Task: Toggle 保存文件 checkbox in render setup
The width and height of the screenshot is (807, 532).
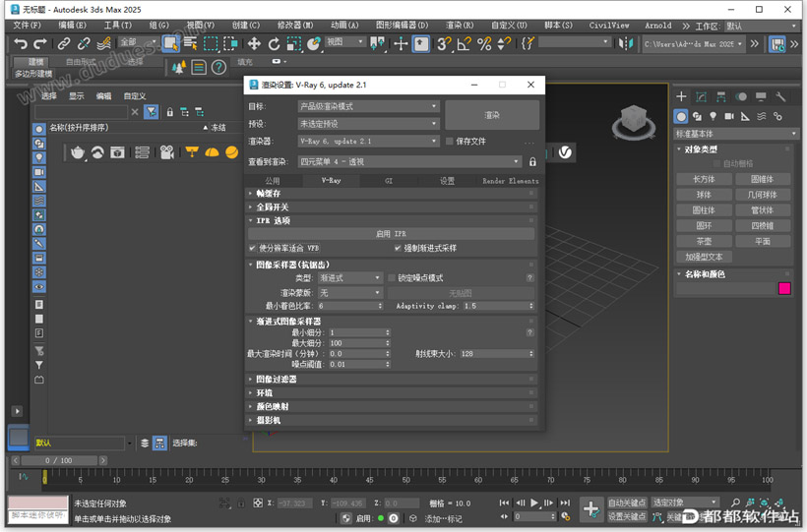Action: point(450,141)
